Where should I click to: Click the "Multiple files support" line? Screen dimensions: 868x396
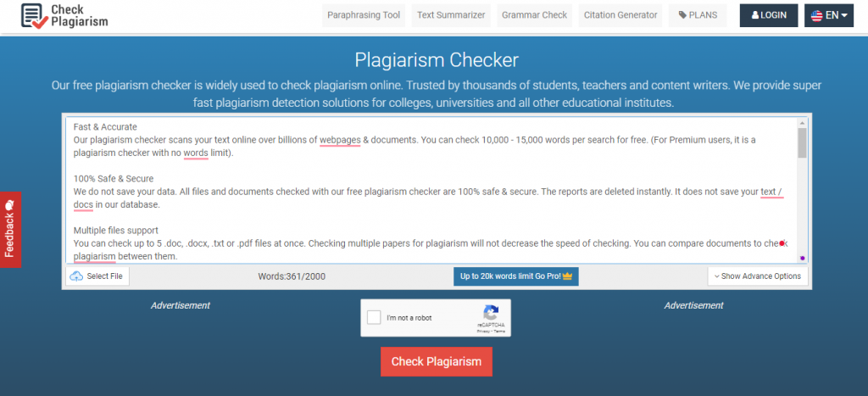pyautogui.click(x=116, y=230)
